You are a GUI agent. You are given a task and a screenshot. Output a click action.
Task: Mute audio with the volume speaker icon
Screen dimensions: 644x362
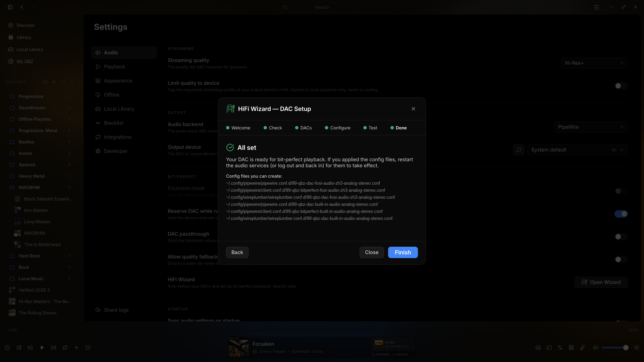pos(595,348)
